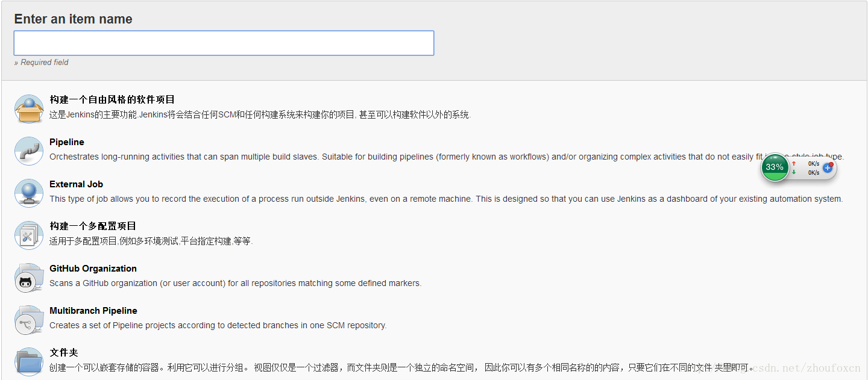Choose the GitHub Organization title
This screenshot has width=868, height=380.
93,269
